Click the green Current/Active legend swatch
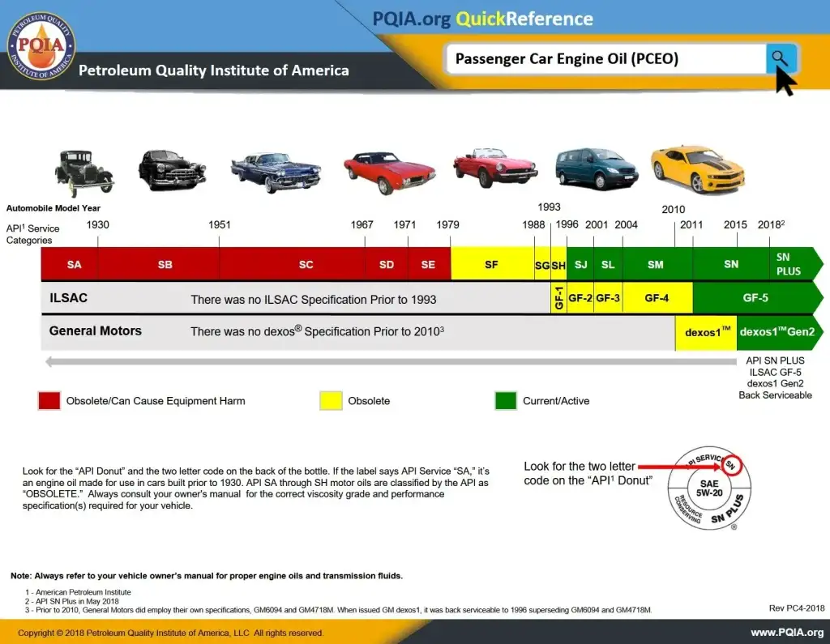 [506, 401]
